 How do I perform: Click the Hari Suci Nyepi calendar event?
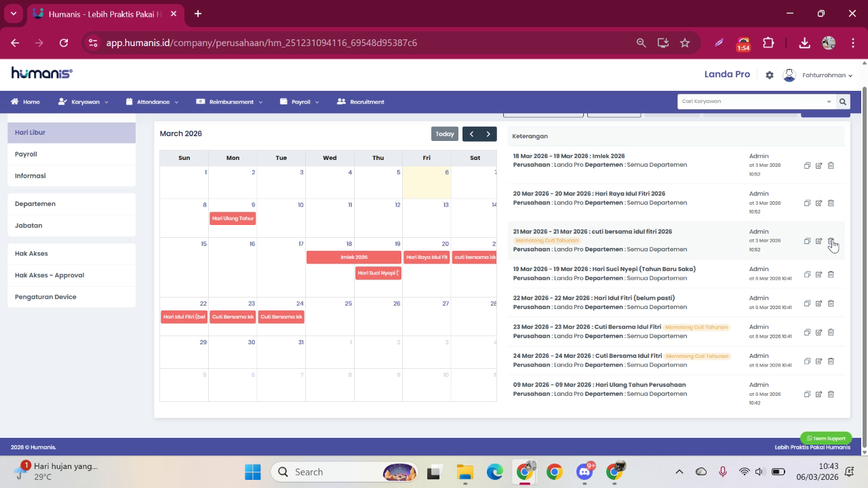(x=378, y=273)
